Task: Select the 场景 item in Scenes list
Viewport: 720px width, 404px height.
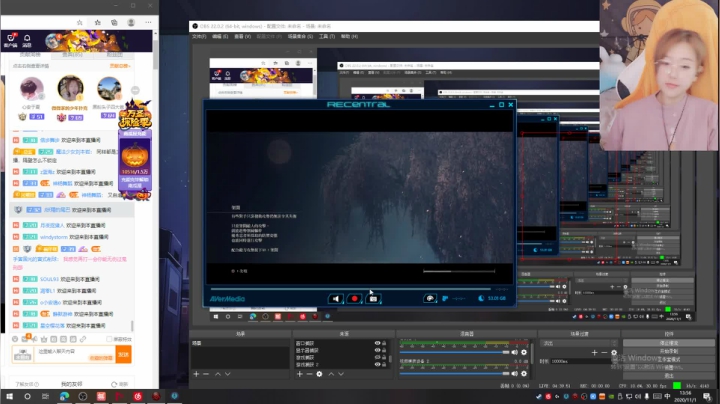Action: click(239, 343)
